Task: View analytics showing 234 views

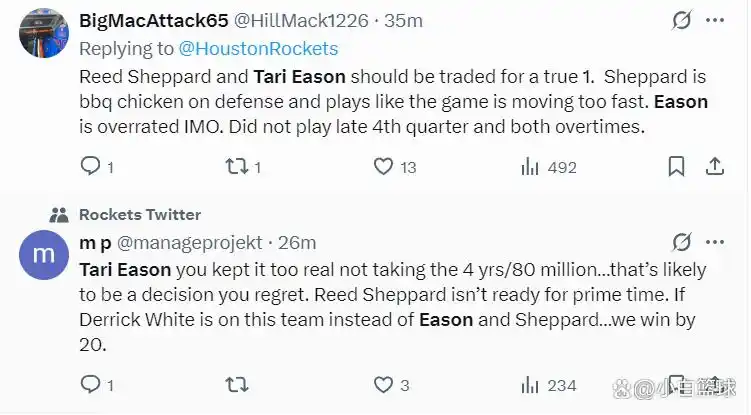Action: pos(530,384)
